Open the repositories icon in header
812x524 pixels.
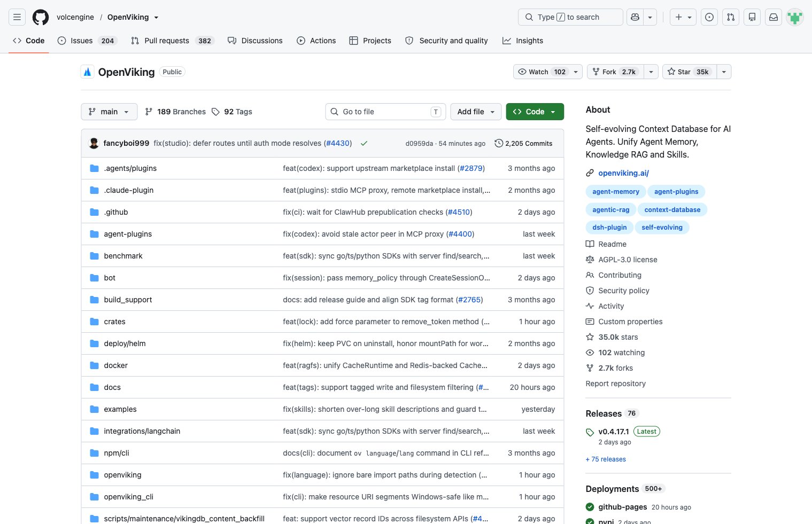click(x=752, y=17)
